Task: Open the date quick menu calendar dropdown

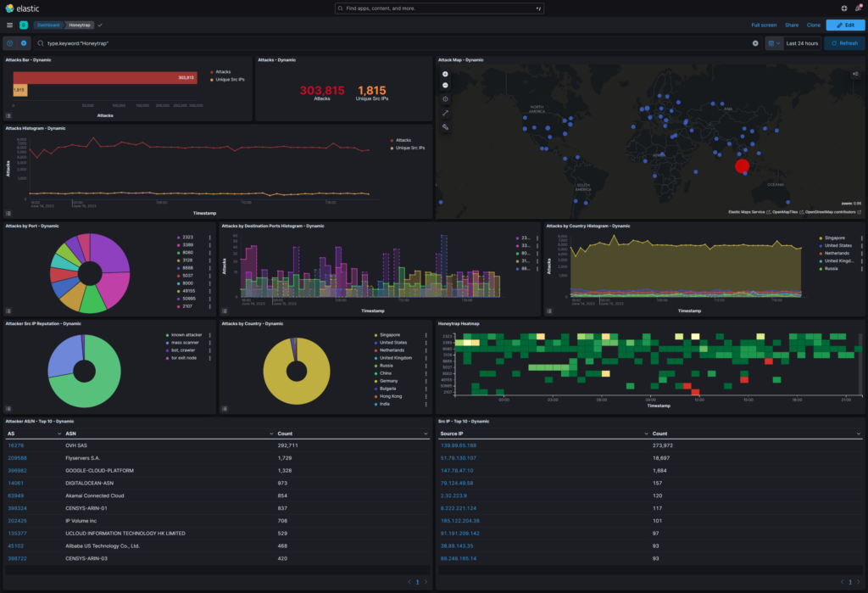Action: (x=774, y=43)
